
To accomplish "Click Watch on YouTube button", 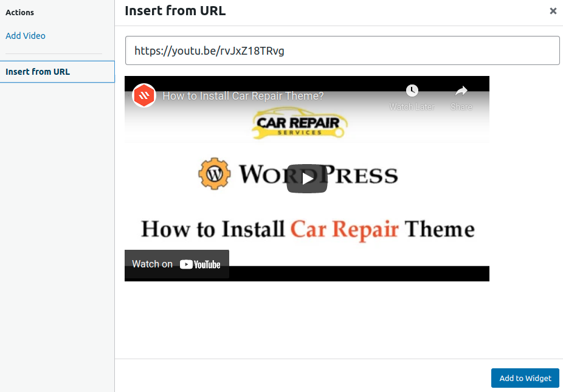I will click(x=177, y=264).
